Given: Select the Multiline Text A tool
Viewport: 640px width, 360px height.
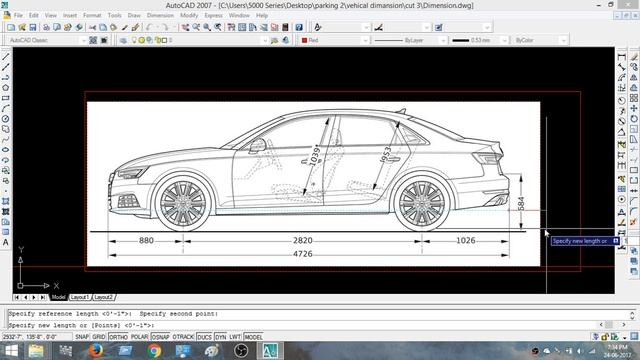Looking at the screenshot, I should pyautogui.click(x=6, y=242).
